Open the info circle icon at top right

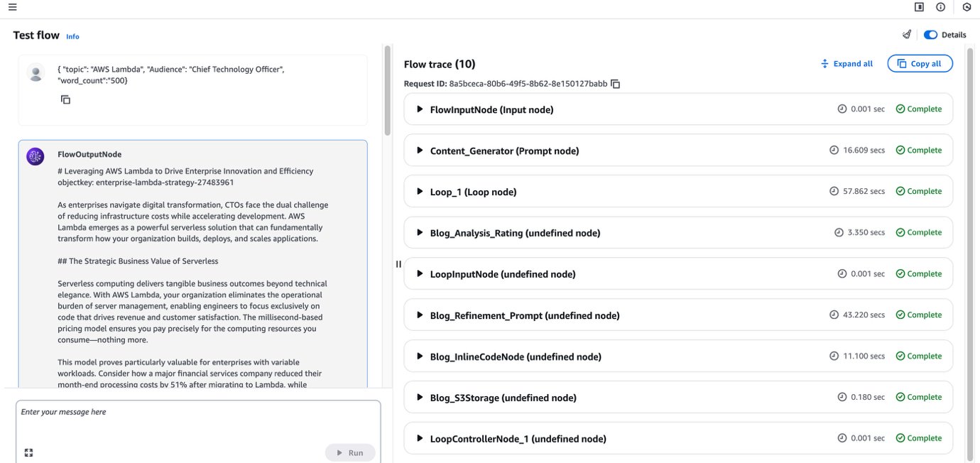click(x=941, y=7)
